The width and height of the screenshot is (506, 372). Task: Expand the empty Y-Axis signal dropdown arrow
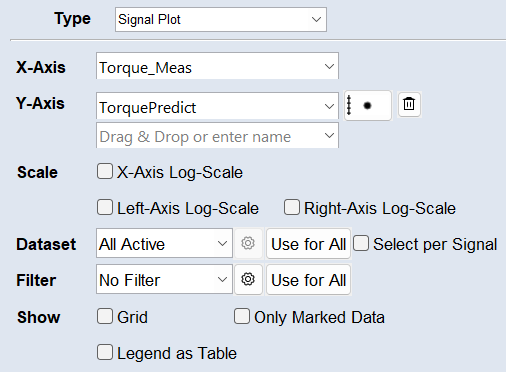click(329, 136)
